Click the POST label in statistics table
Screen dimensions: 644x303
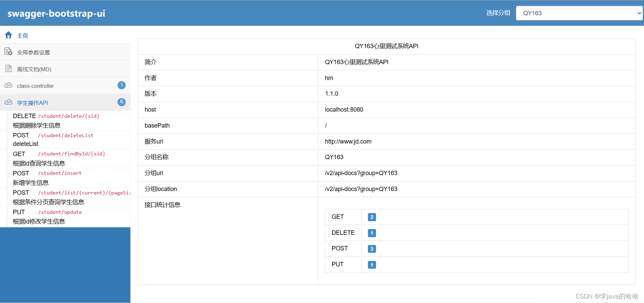tap(339, 248)
